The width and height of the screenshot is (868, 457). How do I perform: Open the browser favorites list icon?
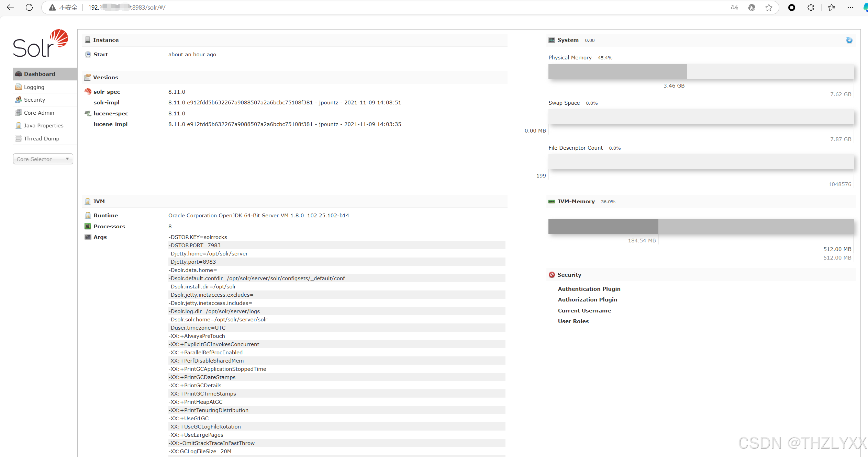pyautogui.click(x=832, y=8)
